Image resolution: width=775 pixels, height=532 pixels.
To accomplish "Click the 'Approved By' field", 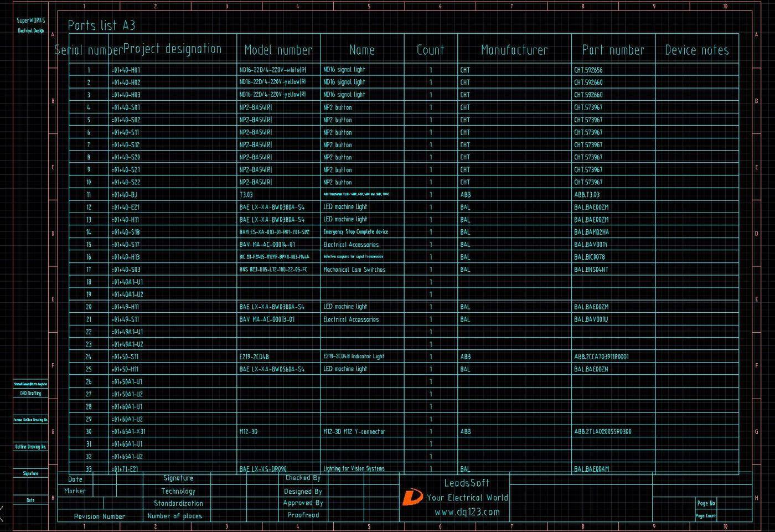I will click(x=303, y=503).
